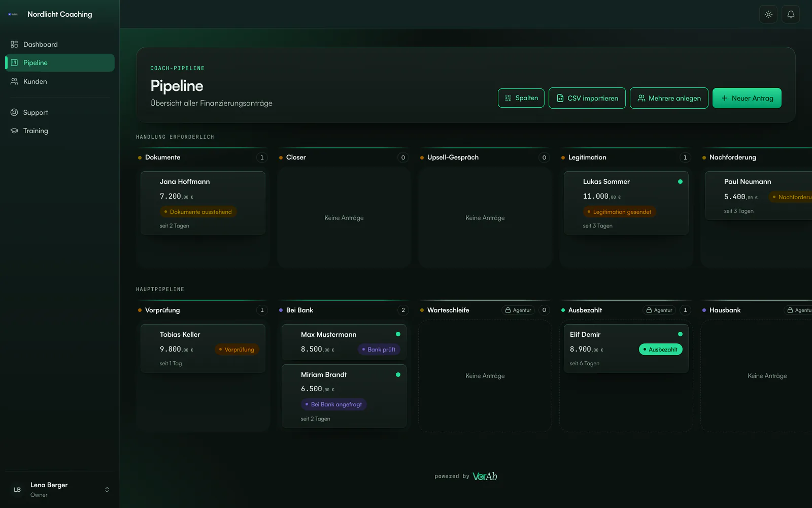The image size is (812, 508).
Task: Click the Legitimation column header
Action: point(587,157)
